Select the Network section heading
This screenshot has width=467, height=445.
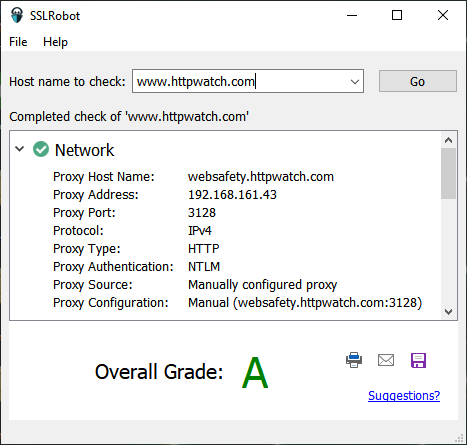pyautogui.click(x=84, y=150)
